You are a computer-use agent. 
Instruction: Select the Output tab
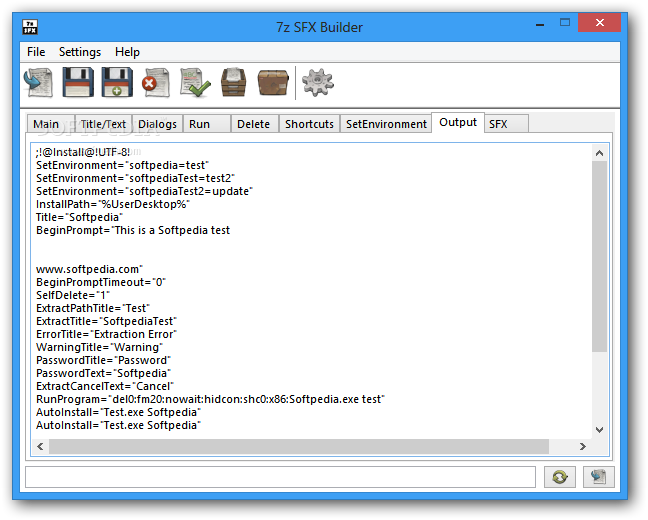pyautogui.click(x=458, y=122)
